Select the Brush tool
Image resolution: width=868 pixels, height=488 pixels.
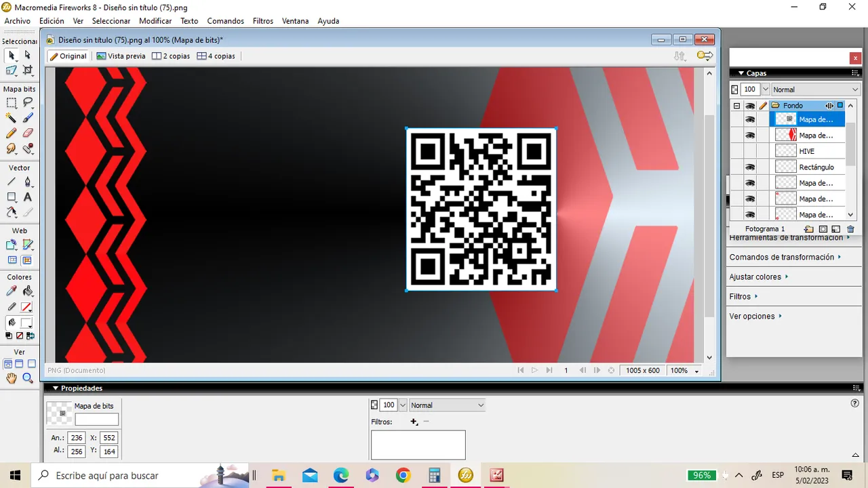tap(28, 118)
